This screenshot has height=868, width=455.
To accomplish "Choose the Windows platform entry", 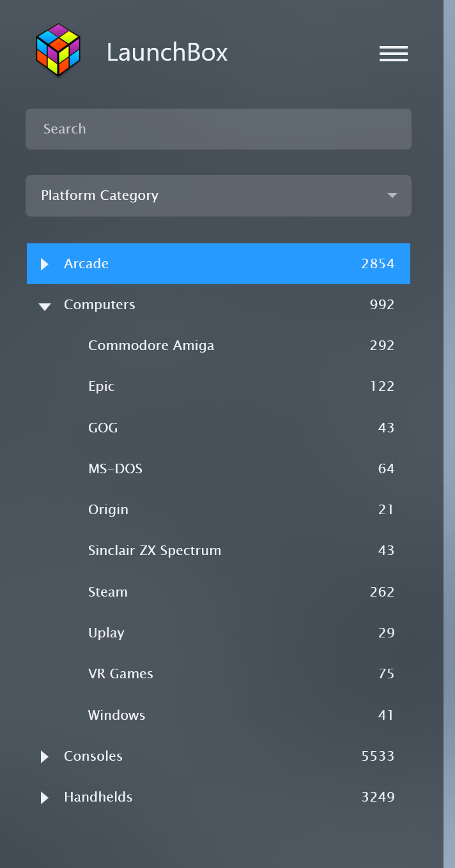I will coord(219,715).
